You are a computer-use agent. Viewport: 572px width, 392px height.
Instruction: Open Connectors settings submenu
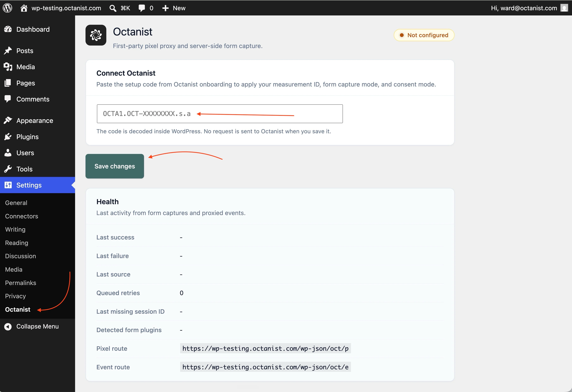(21, 216)
